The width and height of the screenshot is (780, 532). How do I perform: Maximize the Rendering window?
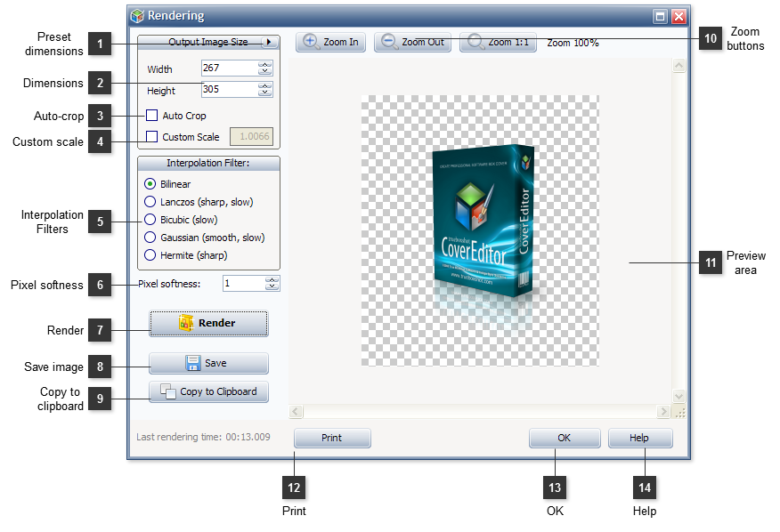click(660, 16)
